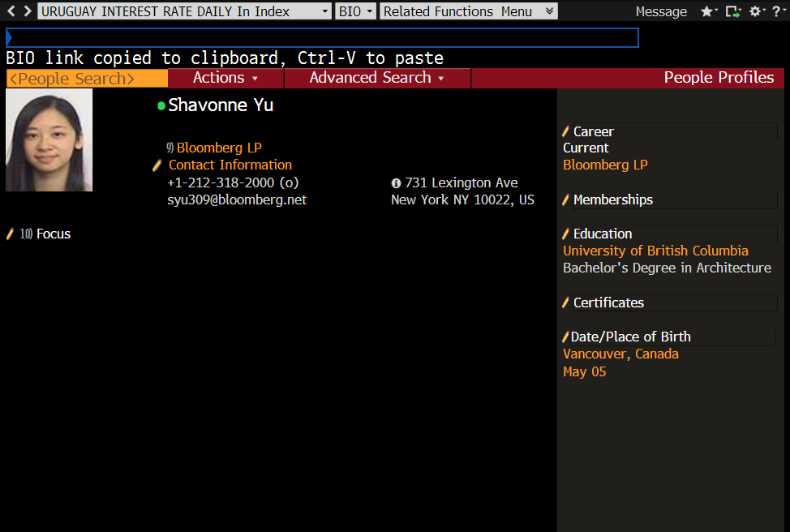Edit Date/Place of Birth pencil icon
The image size is (790, 532).
pyautogui.click(x=565, y=337)
